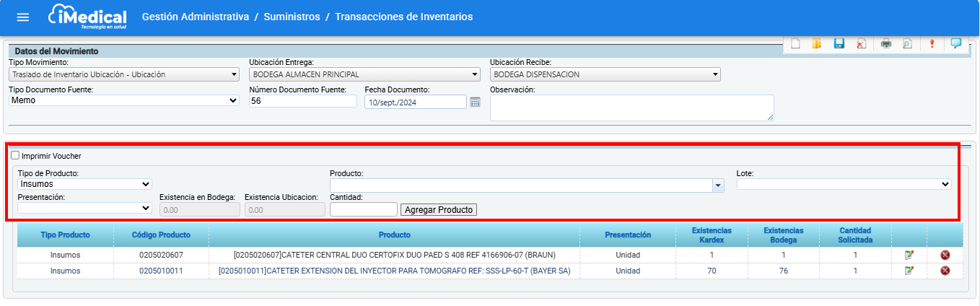Remove the CATETER EXTENSION DEL INYECTOR row
The height and width of the screenshot is (306, 980).
pos(945,271)
